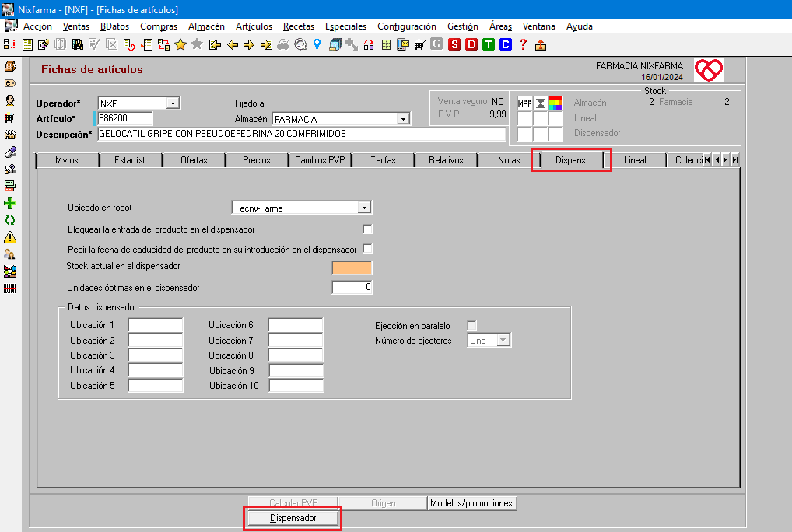Click the pill capsule sidebar icon

click(x=10, y=152)
